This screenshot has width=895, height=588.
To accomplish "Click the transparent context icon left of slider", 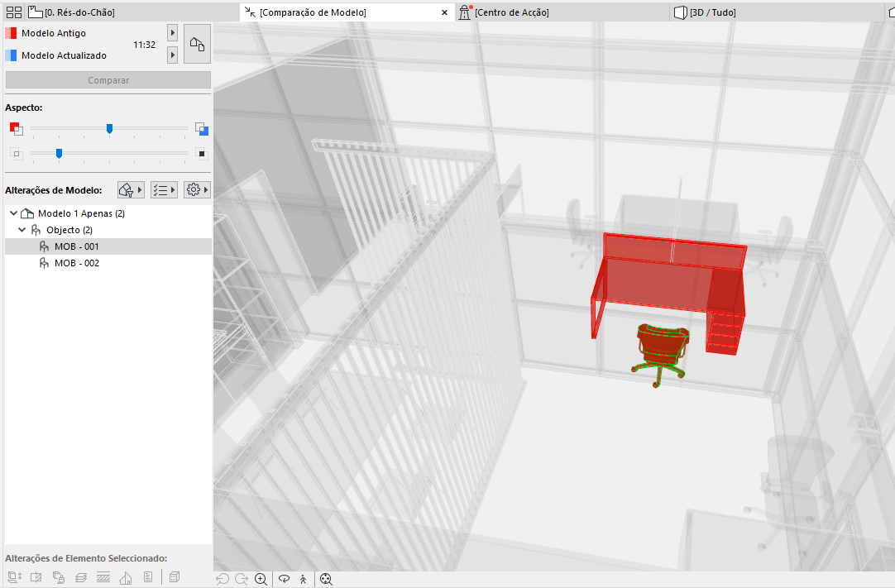I will (x=16, y=154).
